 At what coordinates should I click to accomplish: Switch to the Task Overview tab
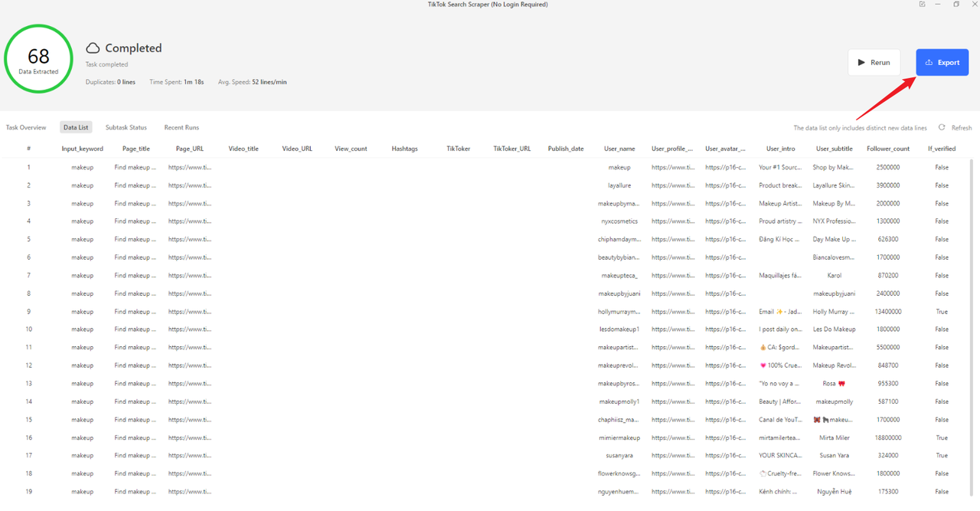[x=26, y=128]
